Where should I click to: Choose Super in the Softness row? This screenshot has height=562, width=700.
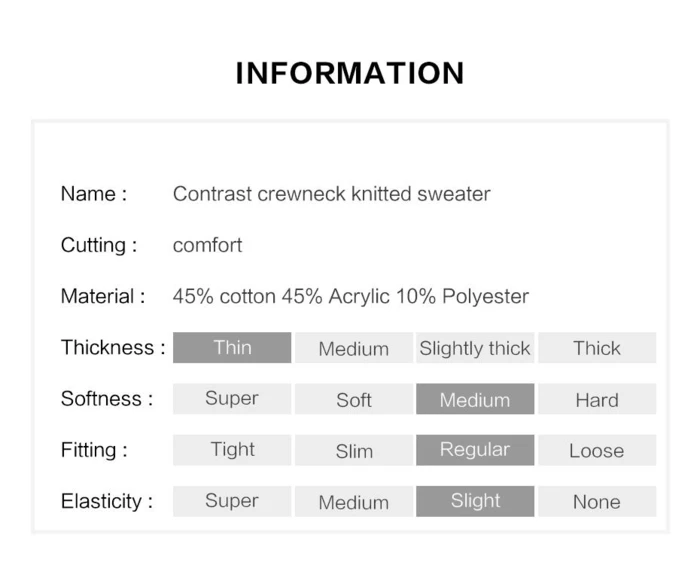point(232,399)
